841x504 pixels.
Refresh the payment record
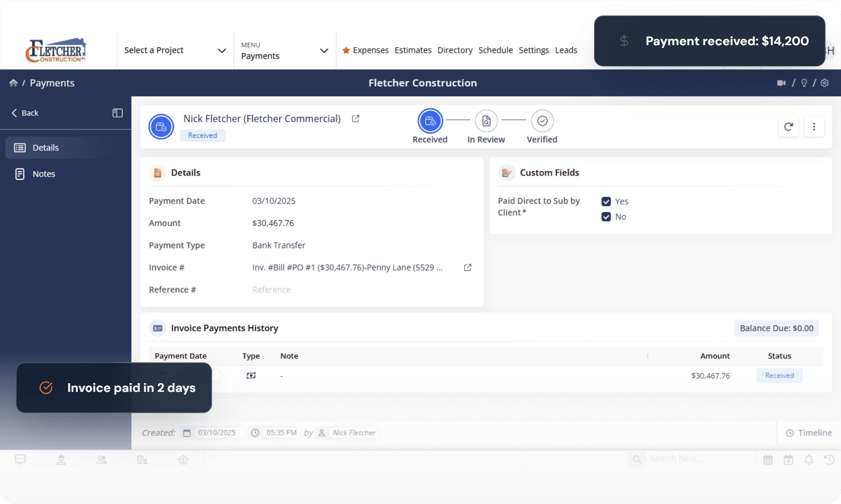point(788,127)
